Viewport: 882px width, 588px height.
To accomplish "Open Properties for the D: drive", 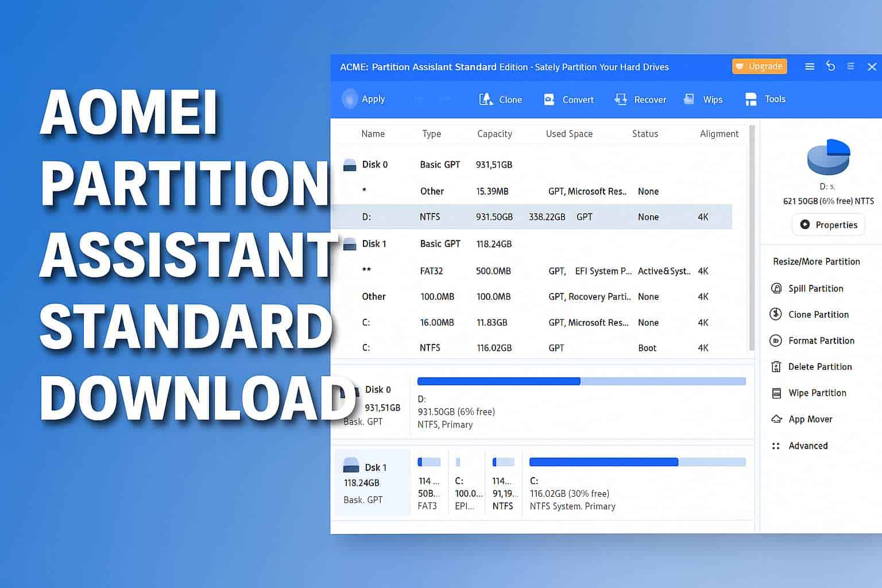I will click(828, 225).
